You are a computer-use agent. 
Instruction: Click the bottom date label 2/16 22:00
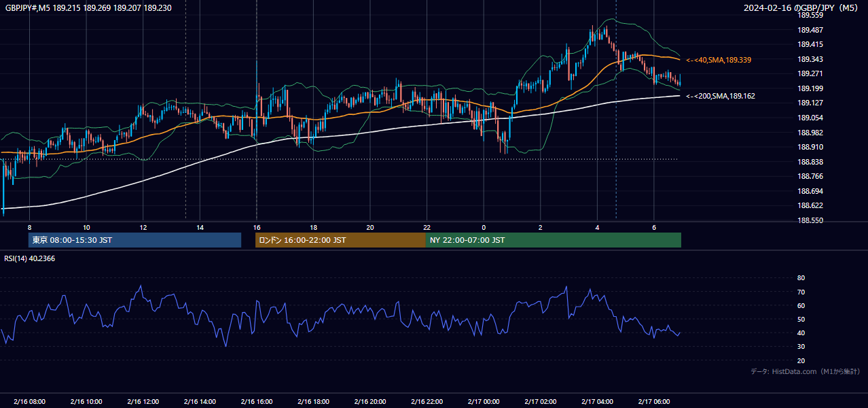coord(427,401)
